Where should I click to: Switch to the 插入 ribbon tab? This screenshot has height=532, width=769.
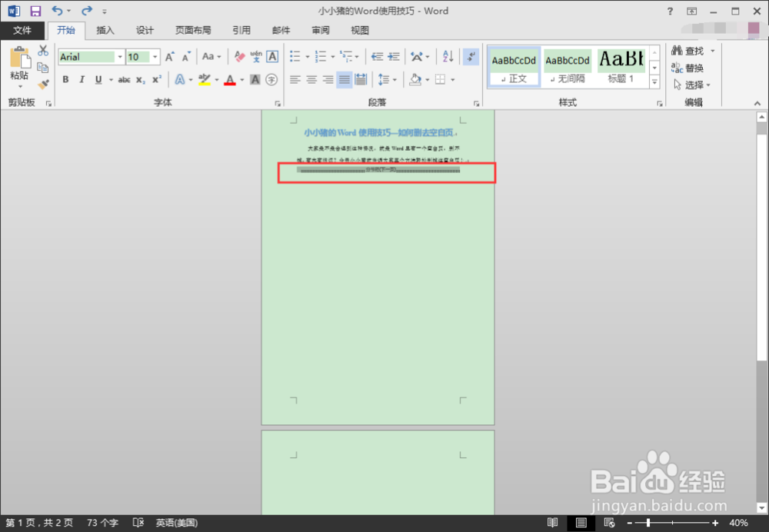coord(105,30)
